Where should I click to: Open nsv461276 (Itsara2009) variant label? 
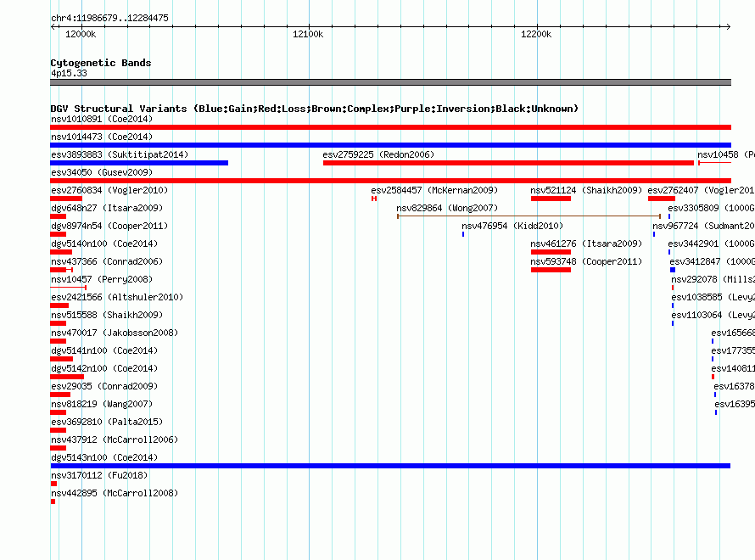point(586,244)
